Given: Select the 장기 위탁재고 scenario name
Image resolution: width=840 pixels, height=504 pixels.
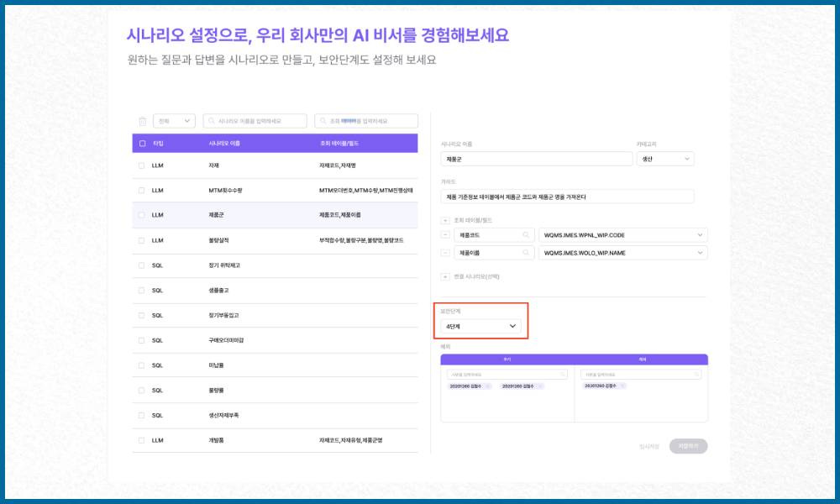Looking at the screenshot, I should coord(224,265).
